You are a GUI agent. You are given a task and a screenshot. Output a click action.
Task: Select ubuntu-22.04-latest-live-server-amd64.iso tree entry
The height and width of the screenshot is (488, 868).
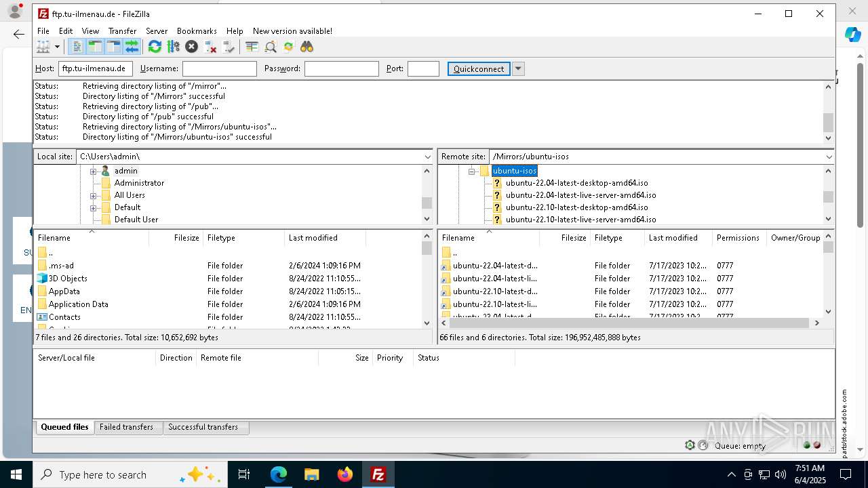[x=580, y=195]
